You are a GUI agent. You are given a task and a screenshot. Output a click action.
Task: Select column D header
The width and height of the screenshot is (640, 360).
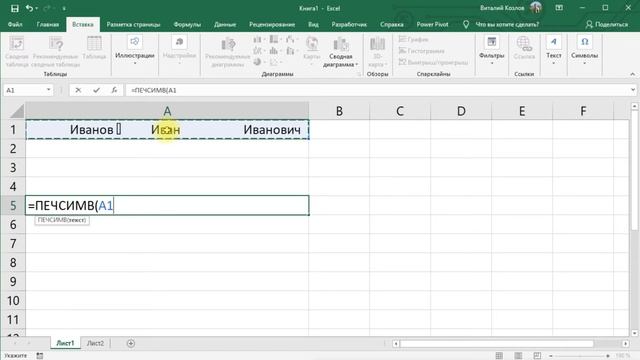click(461, 111)
